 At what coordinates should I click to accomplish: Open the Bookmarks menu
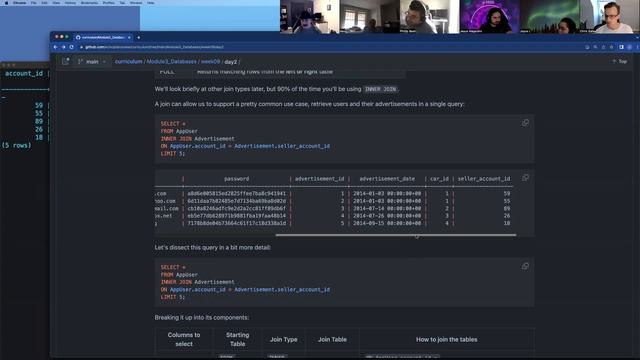pos(89,2)
